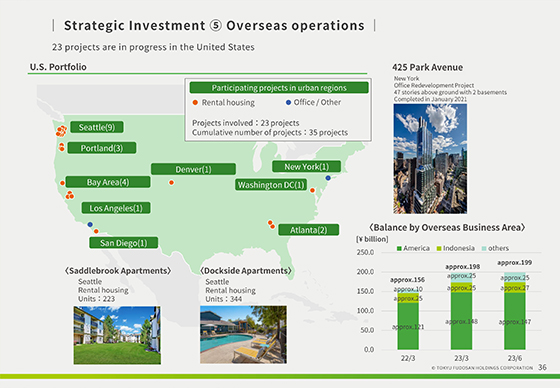This screenshot has width=560, height=388.
Task: Click the green America legend swatch
Action: tap(399, 248)
